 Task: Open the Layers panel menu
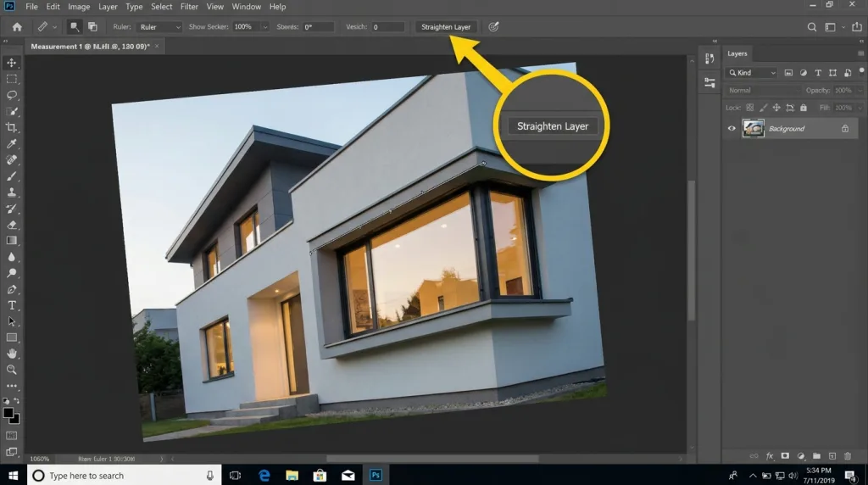click(x=861, y=53)
